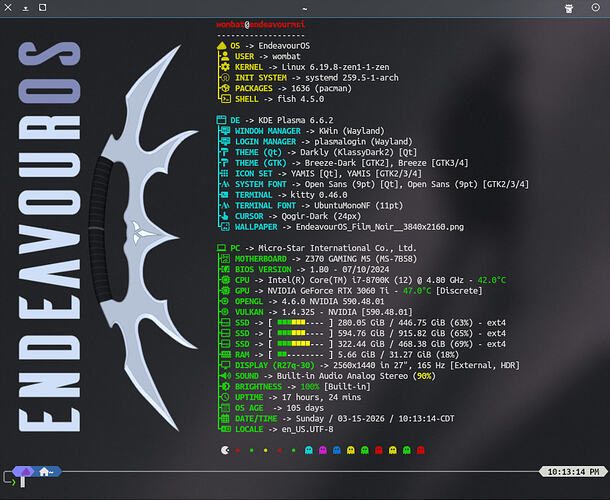Screen dimensions: 610x500
Task: Click the window icon next to DE
Action: pyautogui.click(x=221, y=120)
